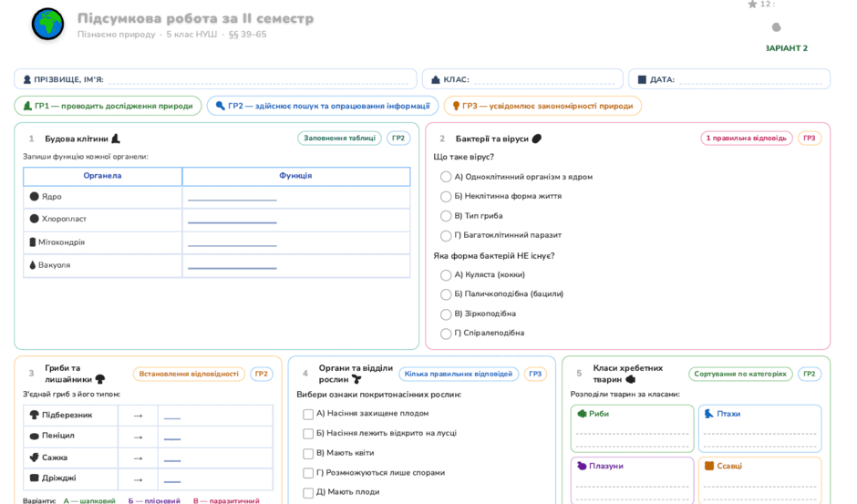Click the 1 правильна відповідь tag
The width and height of the screenshot is (857, 504).
746,139
